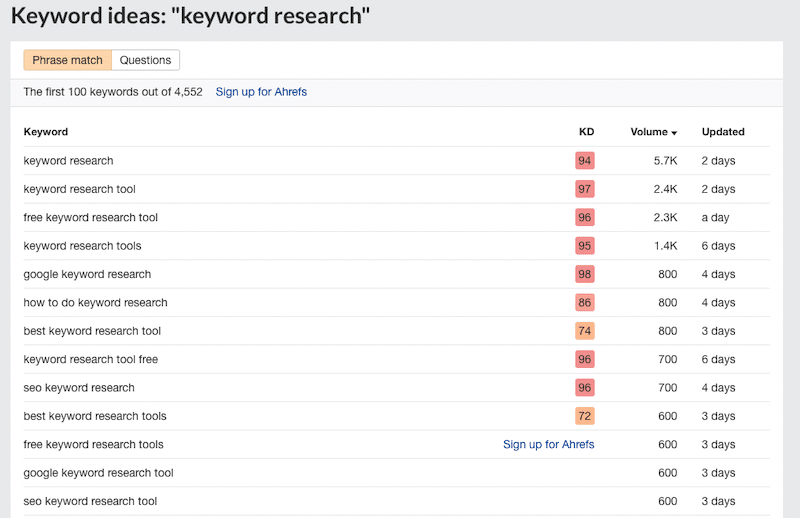Click KD badge 96 for keyword research tool free
The width and height of the screenshot is (800, 518).
(585, 359)
